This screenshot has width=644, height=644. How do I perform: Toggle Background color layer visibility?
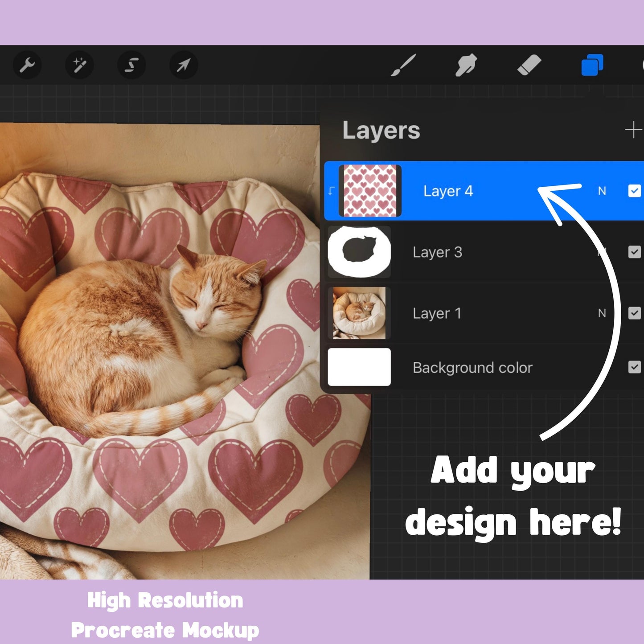tap(634, 367)
